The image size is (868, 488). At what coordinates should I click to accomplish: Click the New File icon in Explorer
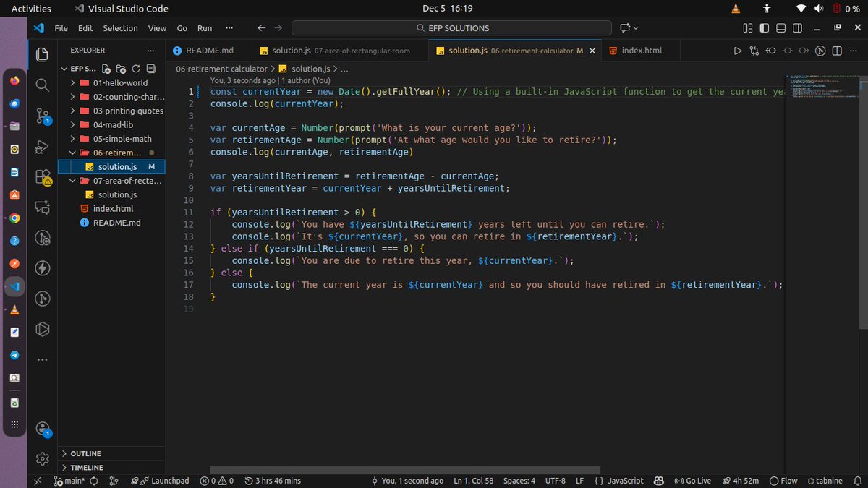(105, 68)
